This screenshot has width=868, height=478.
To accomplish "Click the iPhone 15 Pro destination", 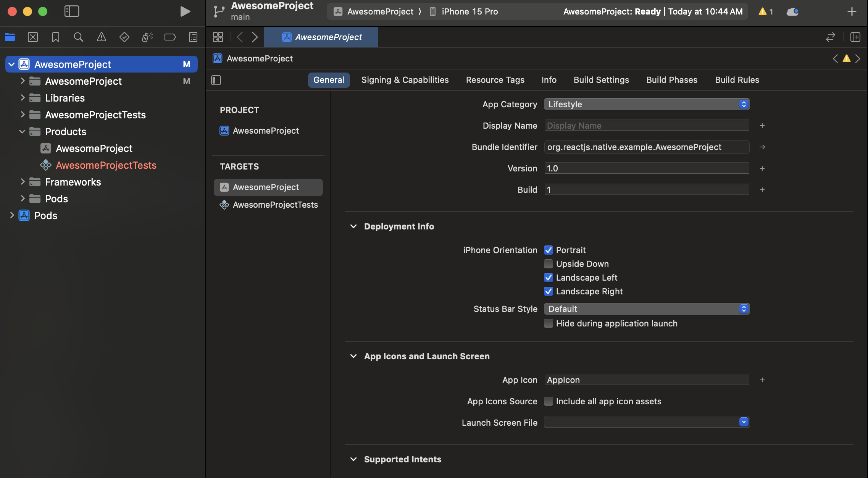I will coord(469,11).
